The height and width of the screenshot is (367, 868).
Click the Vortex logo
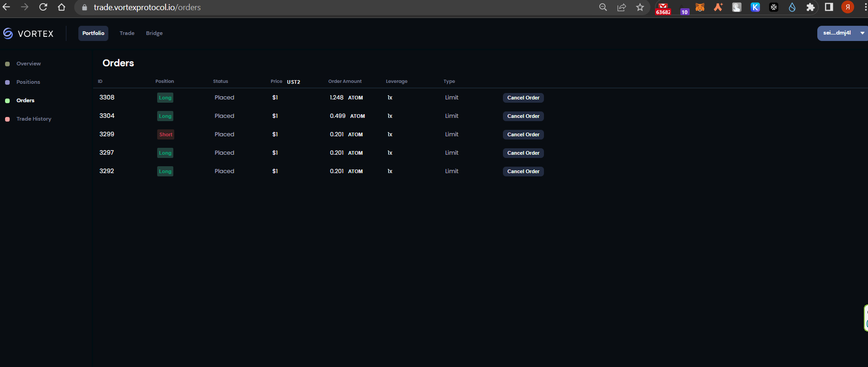tap(29, 34)
